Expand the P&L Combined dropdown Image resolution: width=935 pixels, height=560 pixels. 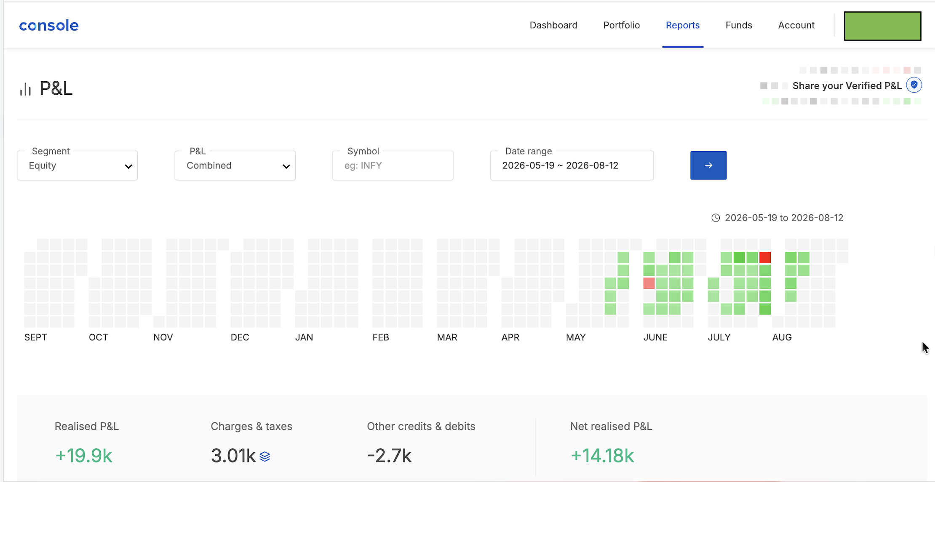coord(235,165)
